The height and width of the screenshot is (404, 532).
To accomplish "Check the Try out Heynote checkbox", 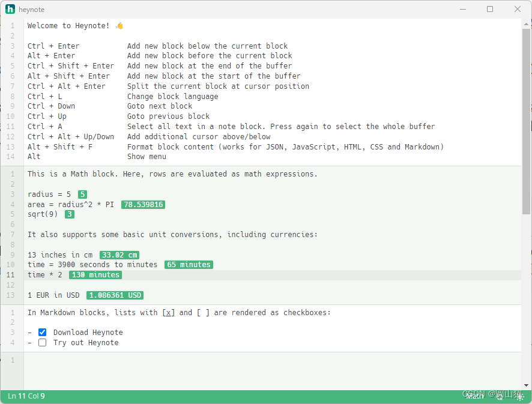I will pos(43,342).
